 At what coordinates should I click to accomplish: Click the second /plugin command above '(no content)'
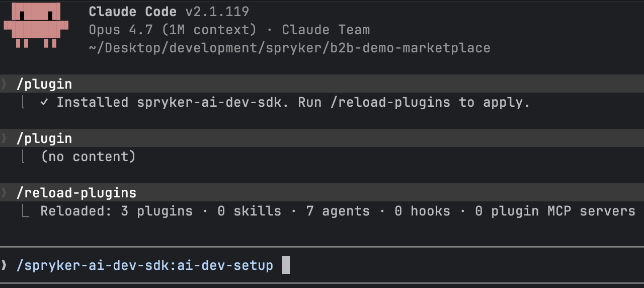(322, 138)
